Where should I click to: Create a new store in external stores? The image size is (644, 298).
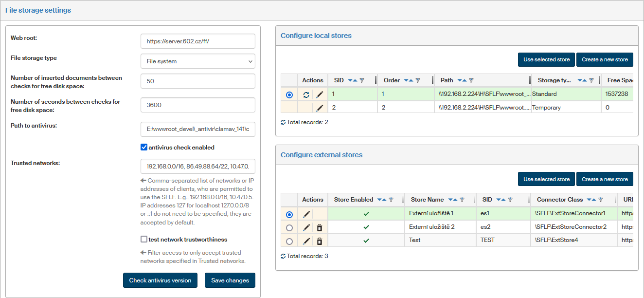tap(605, 179)
